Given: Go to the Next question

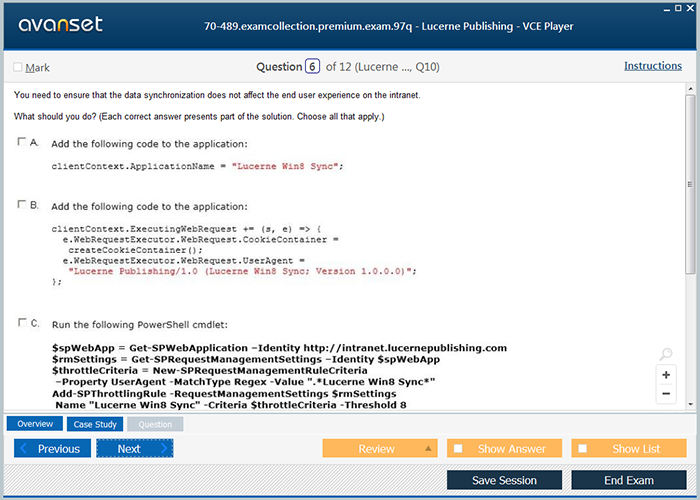Looking at the screenshot, I should click(135, 449).
